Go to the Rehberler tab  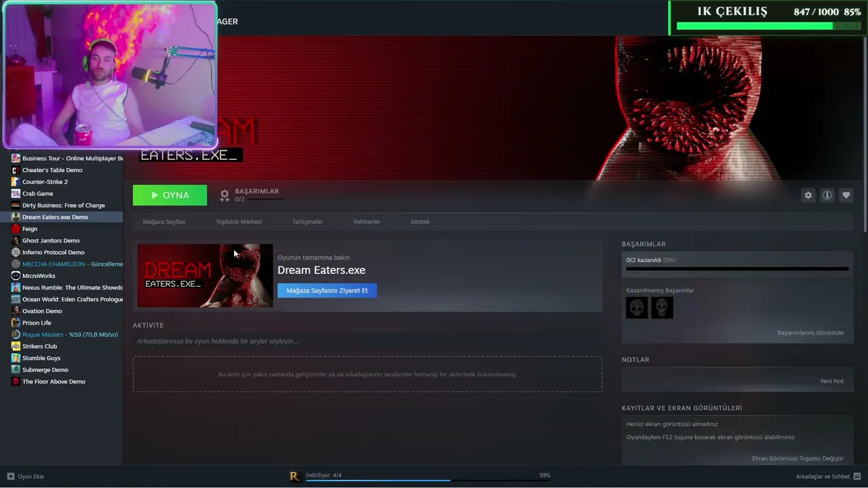pyautogui.click(x=366, y=222)
